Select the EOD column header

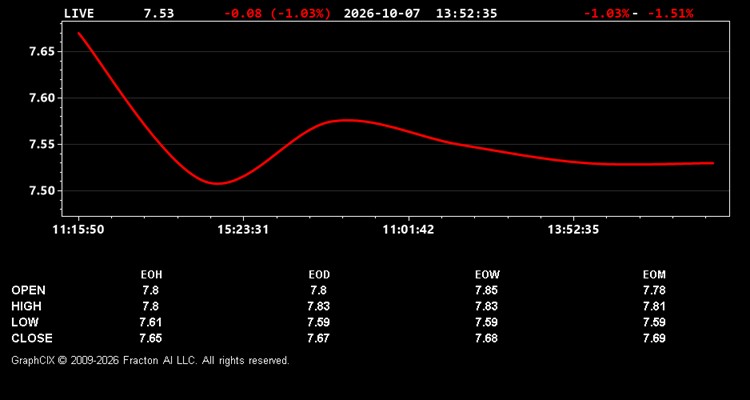pos(319,275)
